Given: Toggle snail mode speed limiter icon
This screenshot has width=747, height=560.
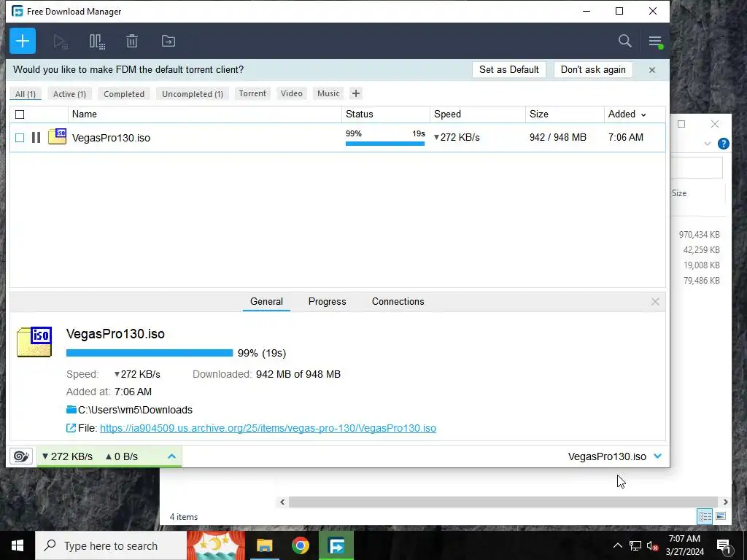Looking at the screenshot, I should click(x=21, y=456).
